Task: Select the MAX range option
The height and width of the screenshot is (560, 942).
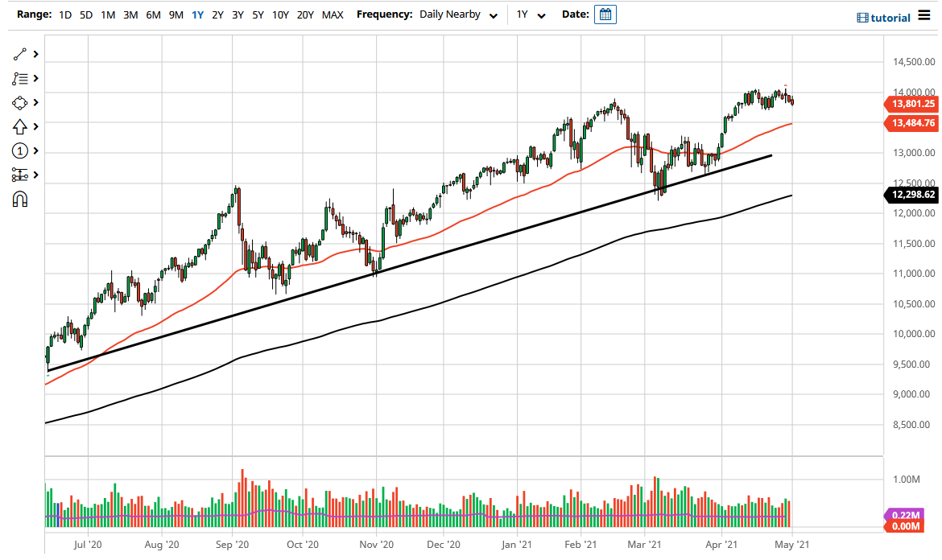Action: pos(332,14)
